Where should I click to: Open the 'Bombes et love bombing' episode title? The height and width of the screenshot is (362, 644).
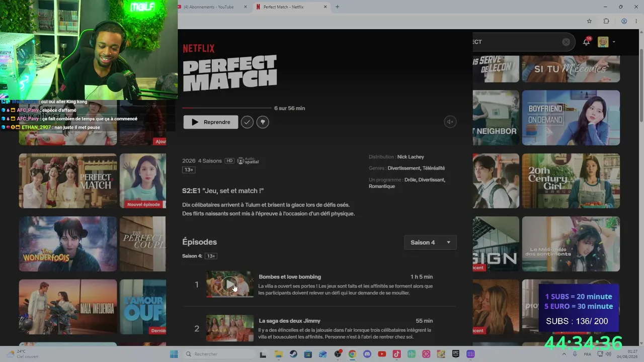pos(290,277)
